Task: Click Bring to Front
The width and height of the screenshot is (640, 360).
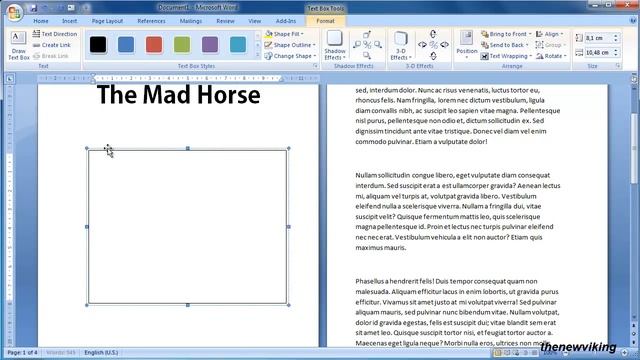Action: [506, 34]
